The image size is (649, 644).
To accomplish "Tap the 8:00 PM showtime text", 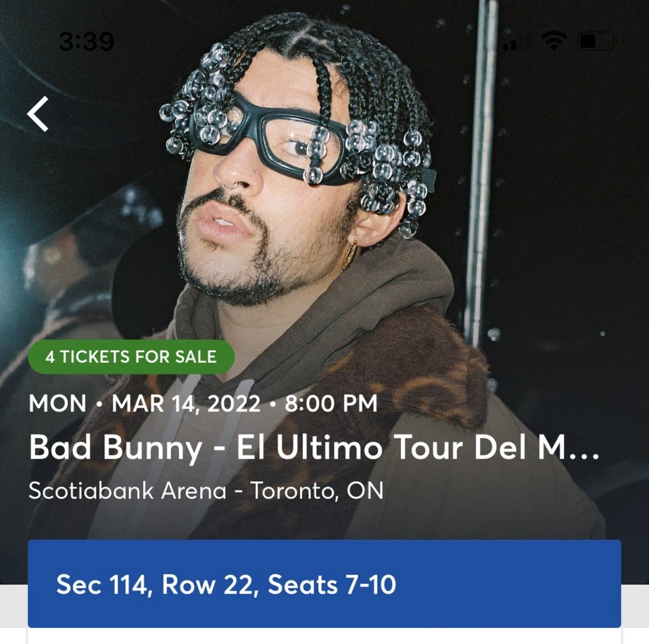I will pyautogui.click(x=330, y=403).
